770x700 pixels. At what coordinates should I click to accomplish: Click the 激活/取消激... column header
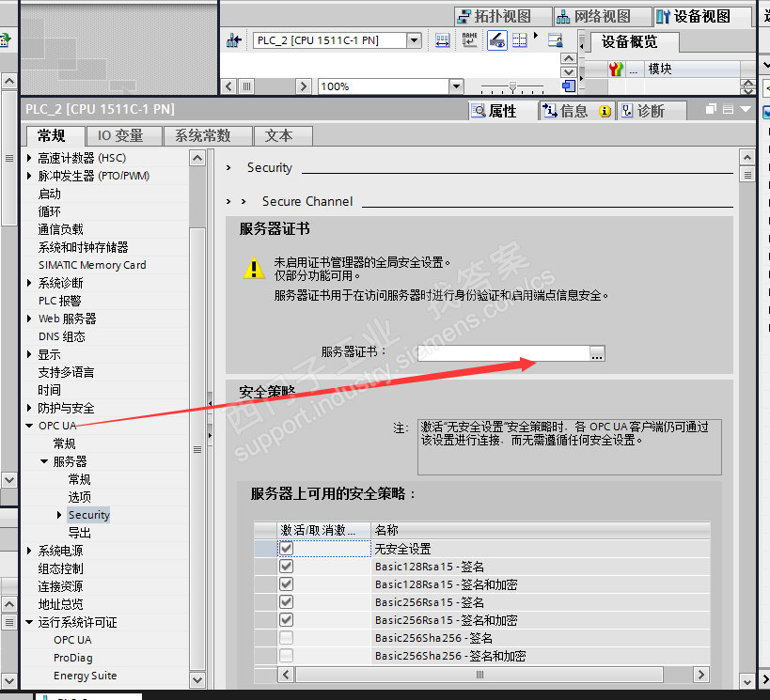324,530
